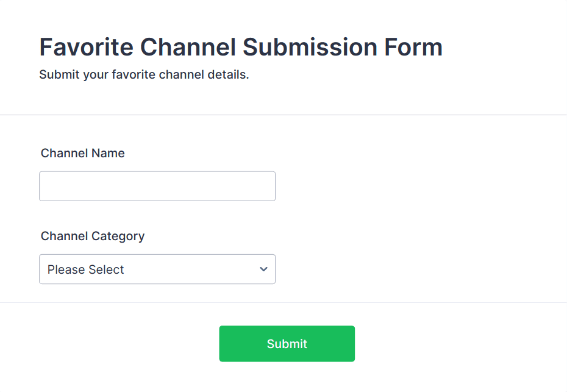Submit the favorite channel form
This screenshot has height=392, width=567.
[287, 344]
